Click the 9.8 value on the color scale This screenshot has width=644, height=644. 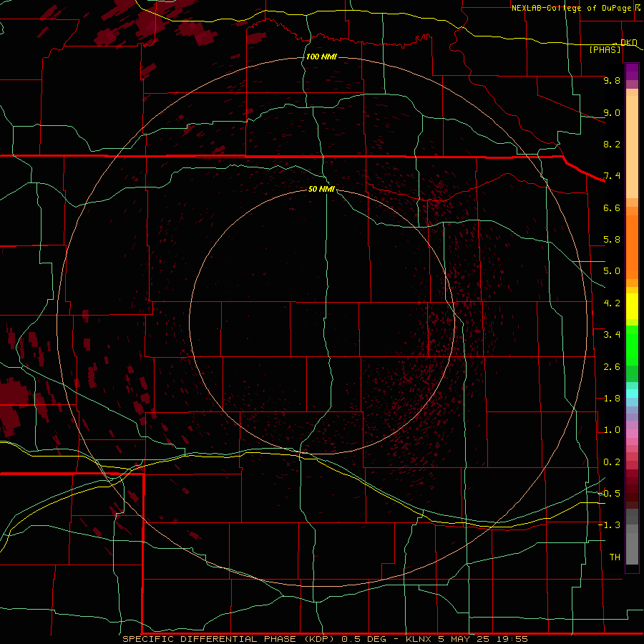[612, 80]
